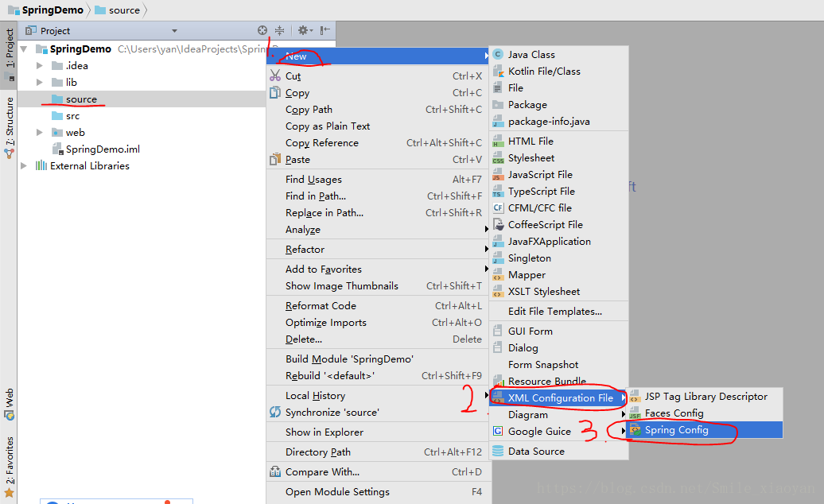
Task: Click the Faces Config JSF icon
Action: [635, 413]
